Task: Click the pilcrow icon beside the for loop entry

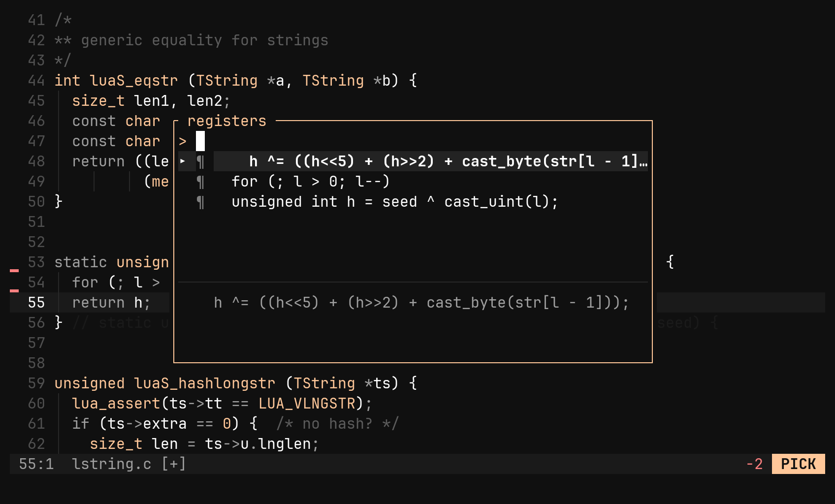Action: point(200,182)
